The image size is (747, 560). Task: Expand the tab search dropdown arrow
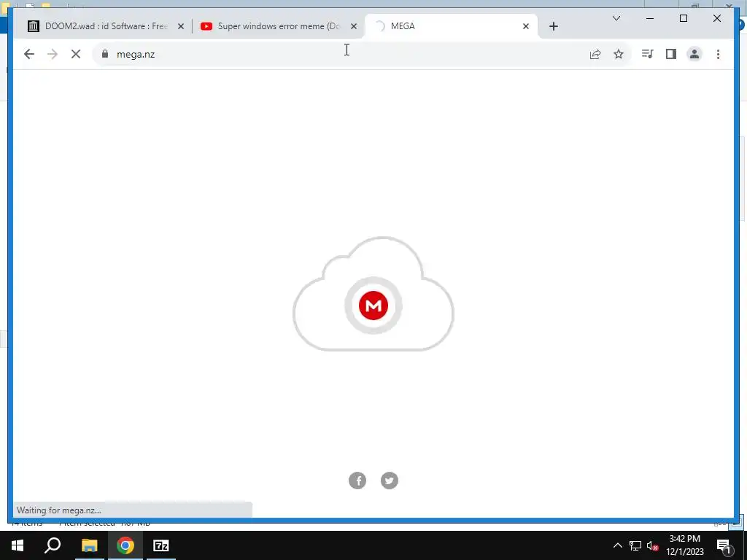tap(616, 18)
